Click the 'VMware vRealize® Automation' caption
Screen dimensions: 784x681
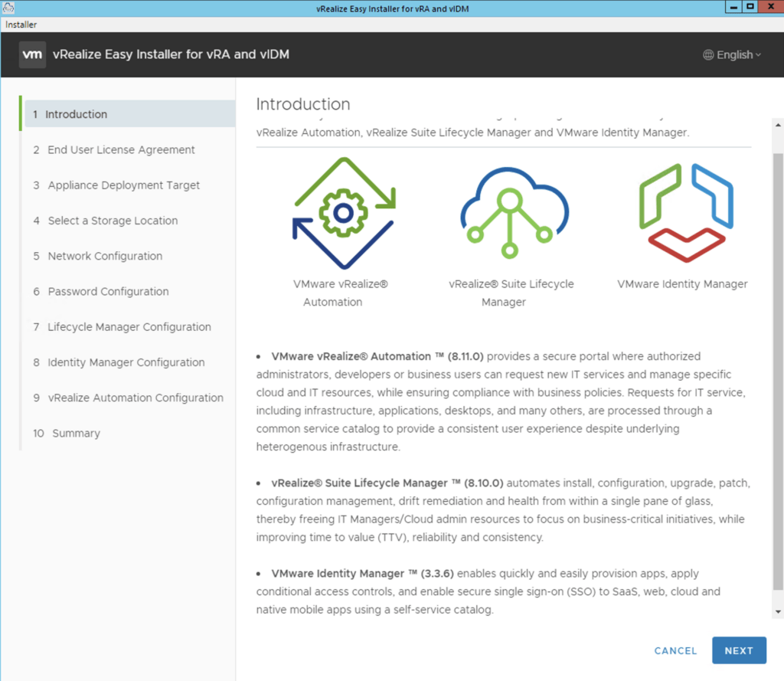[x=340, y=293]
